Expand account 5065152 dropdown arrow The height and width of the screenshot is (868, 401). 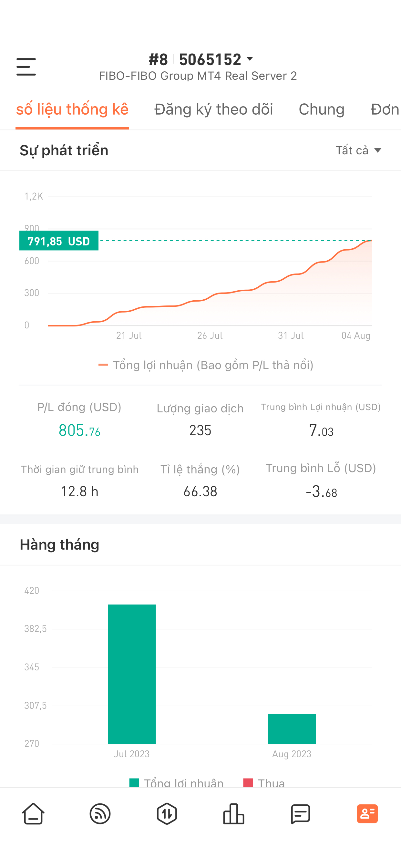click(250, 59)
